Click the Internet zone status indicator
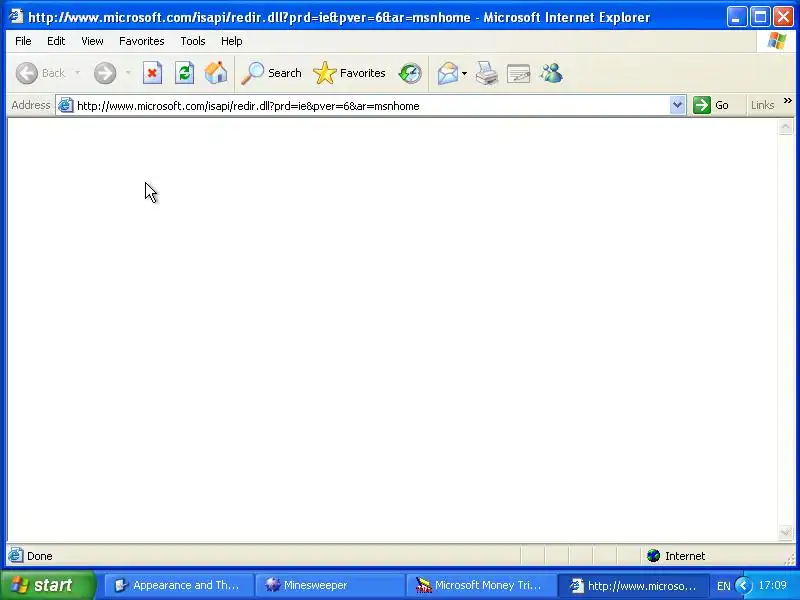This screenshot has height=600, width=800. pyautogui.click(x=676, y=556)
